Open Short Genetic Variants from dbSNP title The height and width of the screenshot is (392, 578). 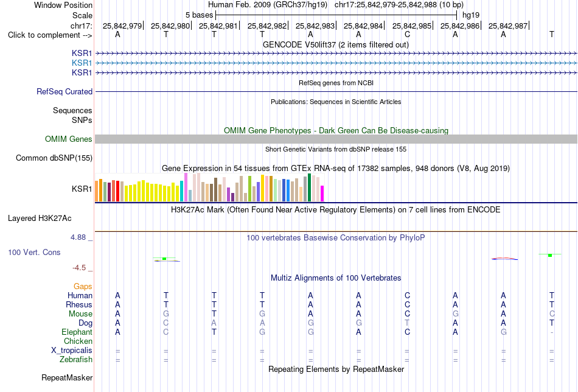click(336, 149)
